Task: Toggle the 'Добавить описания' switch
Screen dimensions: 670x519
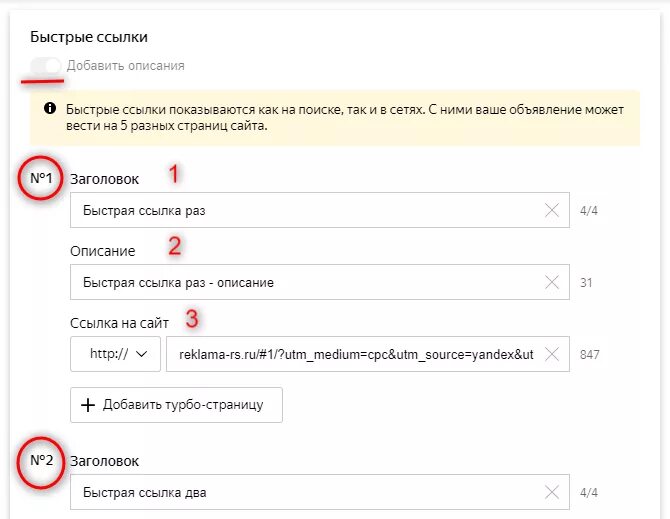Action: (45, 66)
